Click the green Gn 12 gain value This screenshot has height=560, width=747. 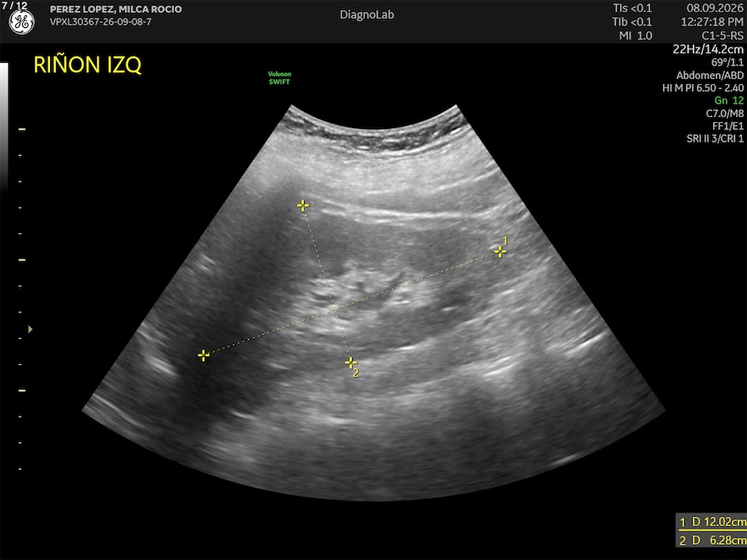point(729,100)
